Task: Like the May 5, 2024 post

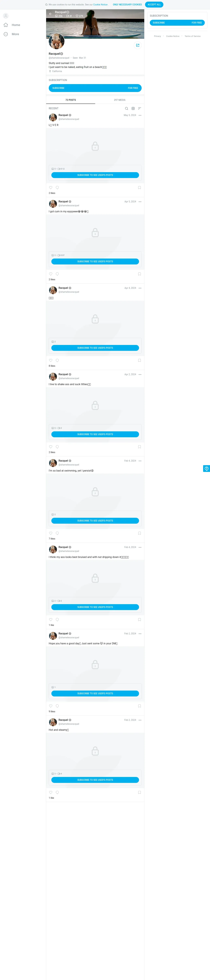Action: [51, 188]
